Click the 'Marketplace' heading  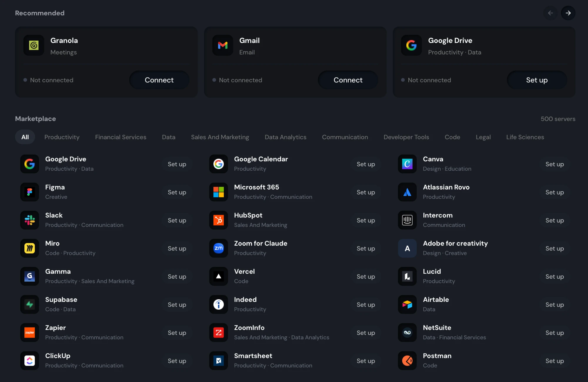35,119
